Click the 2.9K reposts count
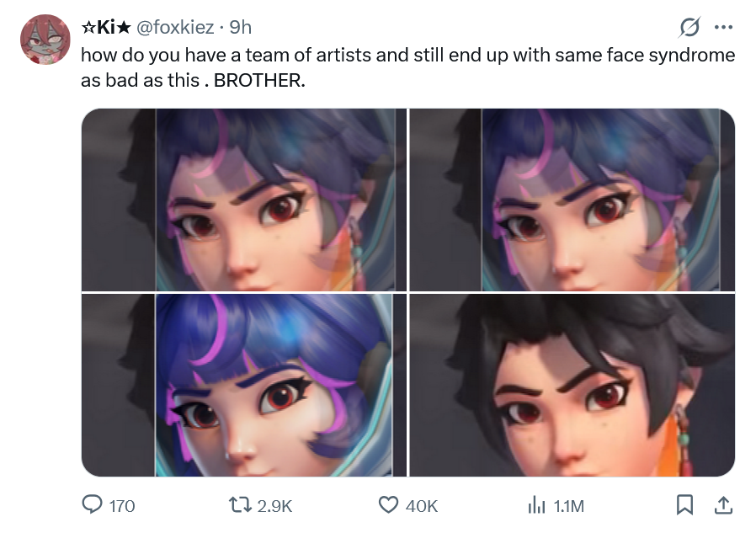 (274, 506)
